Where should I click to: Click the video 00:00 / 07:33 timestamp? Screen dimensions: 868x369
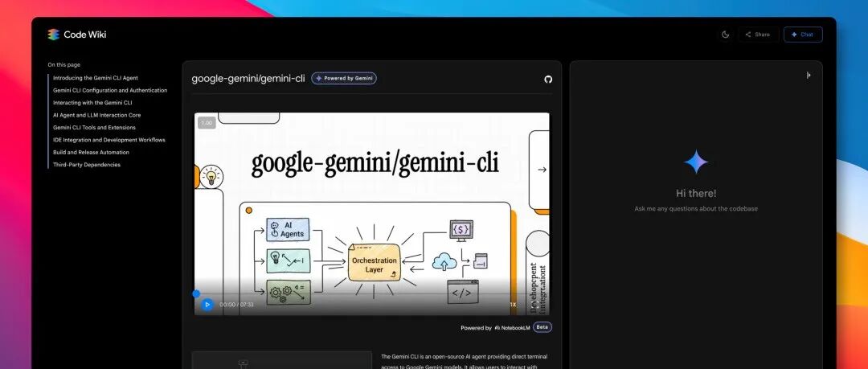[236, 305]
